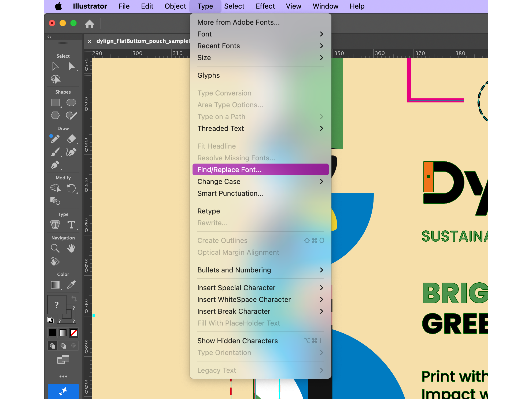
Task: Select the Hand pan tool
Action: pyautogui.click(x=71, y=248)
